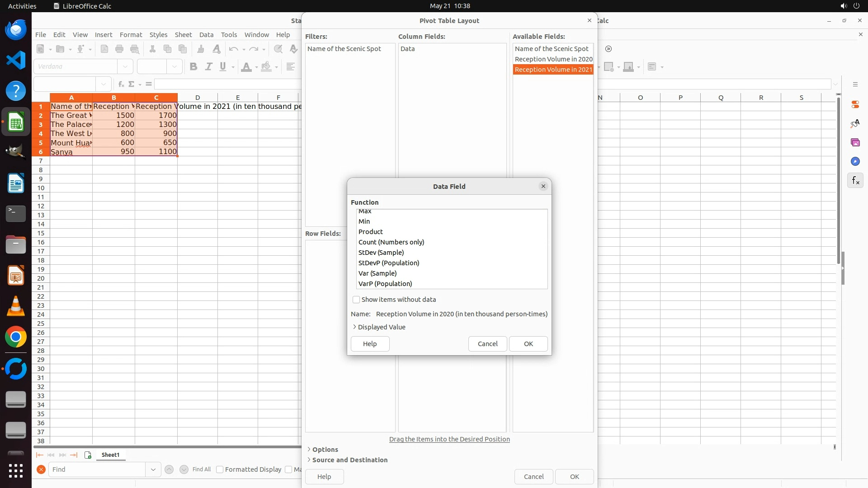The image size is (868, 488).
Task: Click the Print toolbar icon
Action: tap(119, 49)
